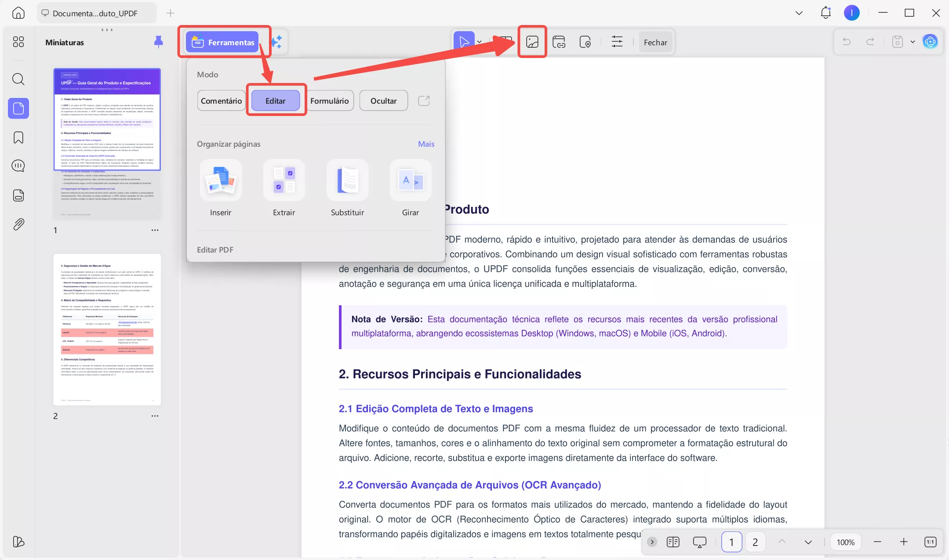Click the image edit tool icon
The height and width of the screenshot is (560, 949).
tap(532, 42)
